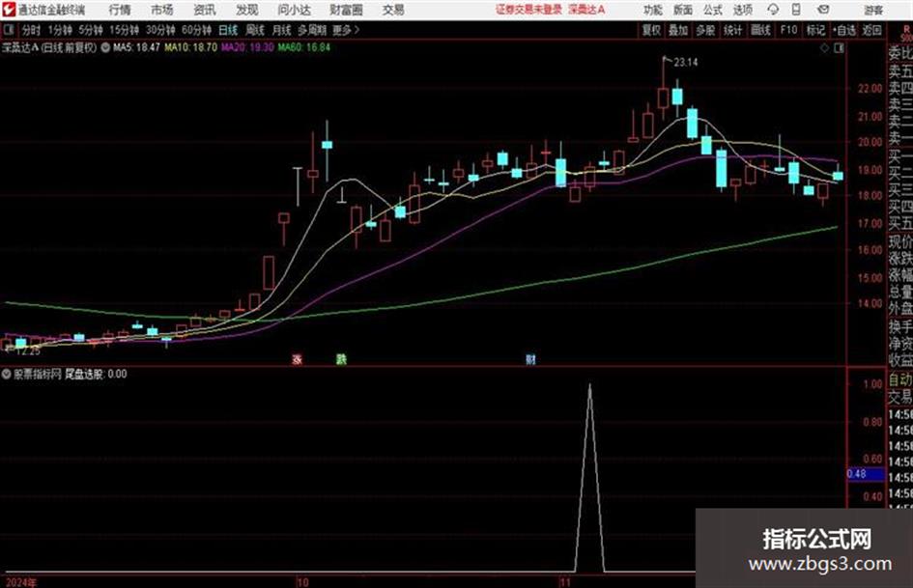Viewport: 913px width, 588px height.
Task: Select the 月线 monthly period tab
Action: [x=282, y=30]
